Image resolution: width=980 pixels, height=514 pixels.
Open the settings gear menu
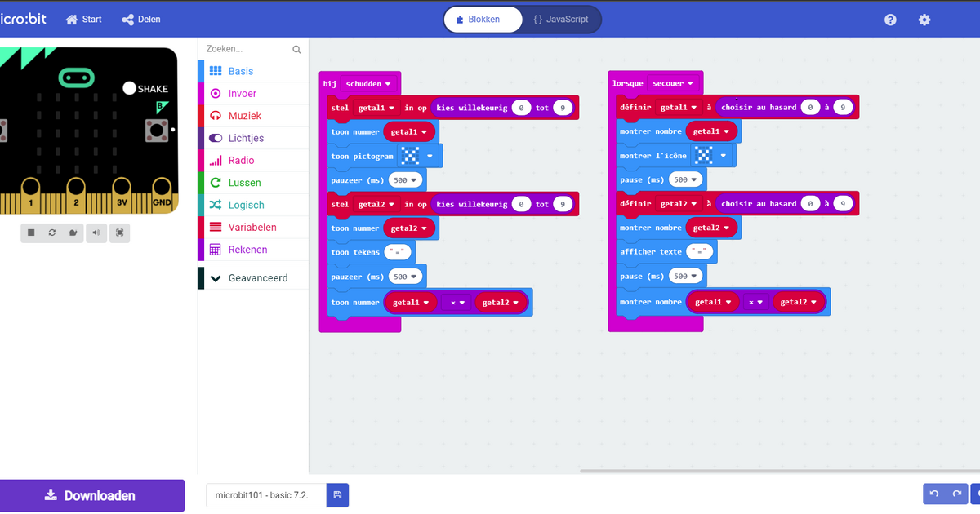click(924, 19)
